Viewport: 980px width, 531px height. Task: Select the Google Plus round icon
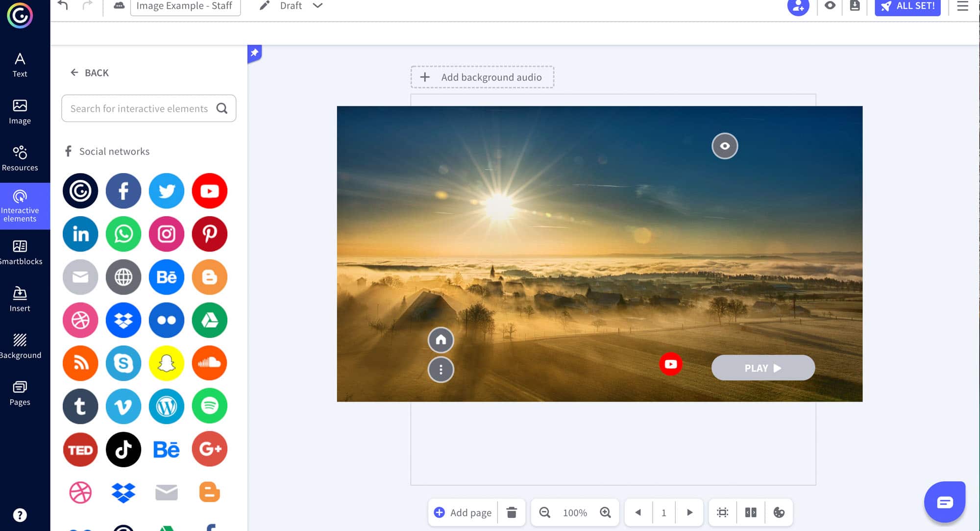pyautogui.click(x=210, y=449)
